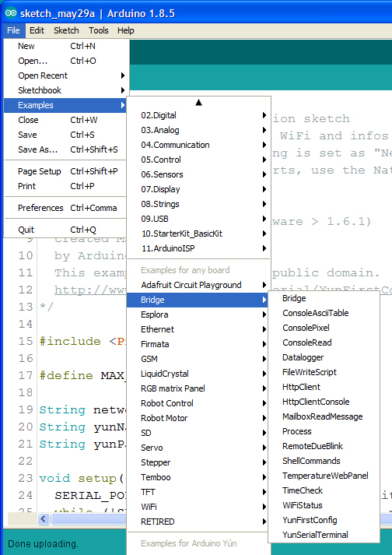Expand the 07.Display examples

click(x=198, y=189)
